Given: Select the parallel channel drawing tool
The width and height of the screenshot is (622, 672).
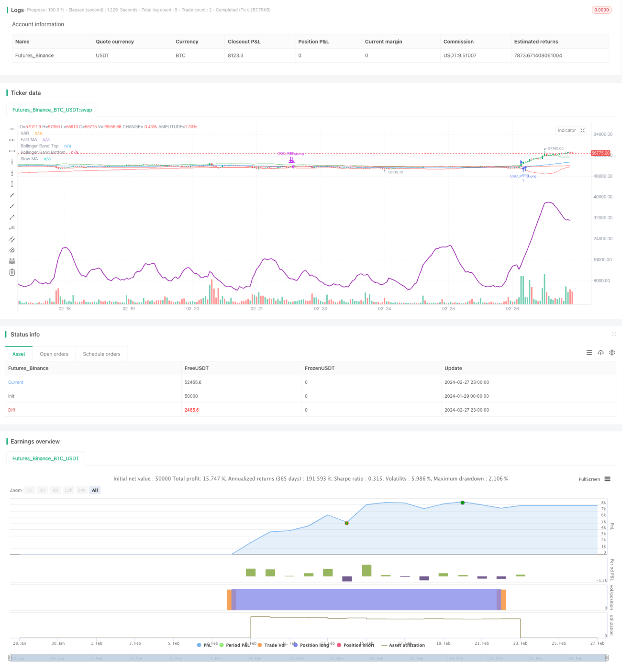Looking at the screenshot, I should tap(12, 239).
